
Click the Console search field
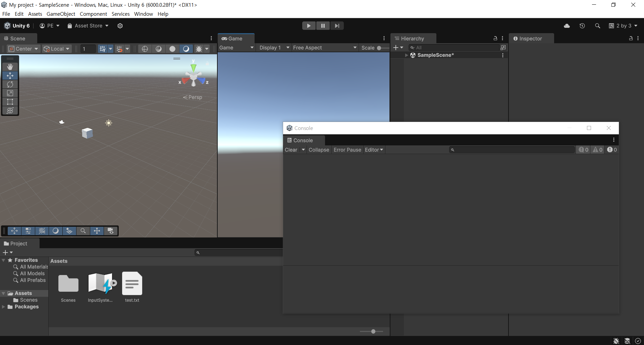(x=512, y=150)
